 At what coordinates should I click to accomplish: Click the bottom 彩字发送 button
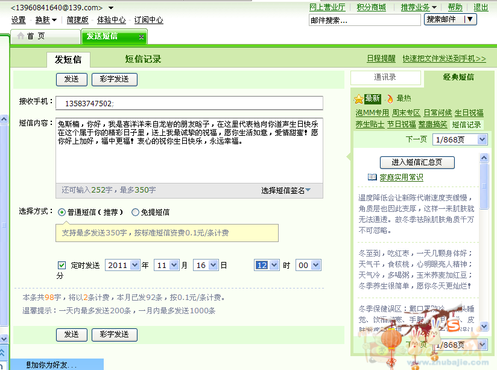tap(114, 335)
